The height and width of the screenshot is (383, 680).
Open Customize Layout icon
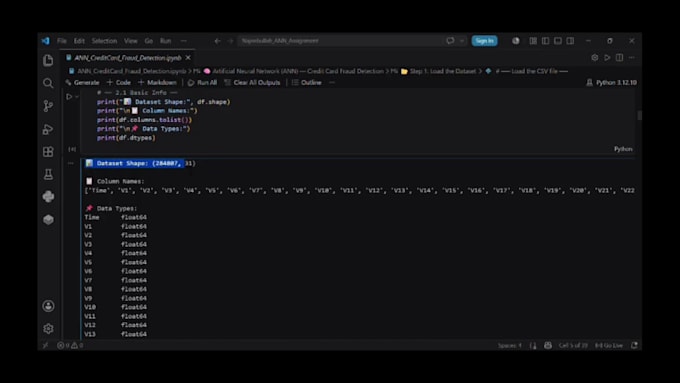(x=533, y=41)
